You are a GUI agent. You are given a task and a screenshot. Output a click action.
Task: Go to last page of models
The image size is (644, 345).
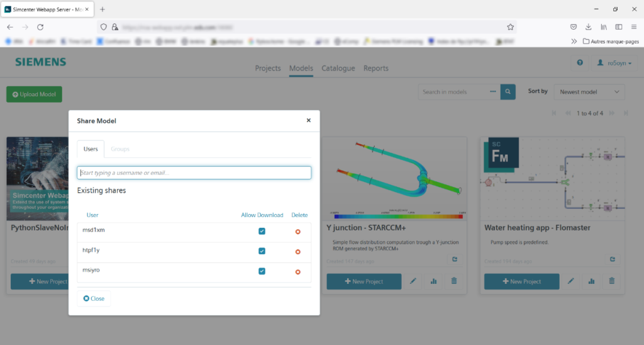(626, 113)
